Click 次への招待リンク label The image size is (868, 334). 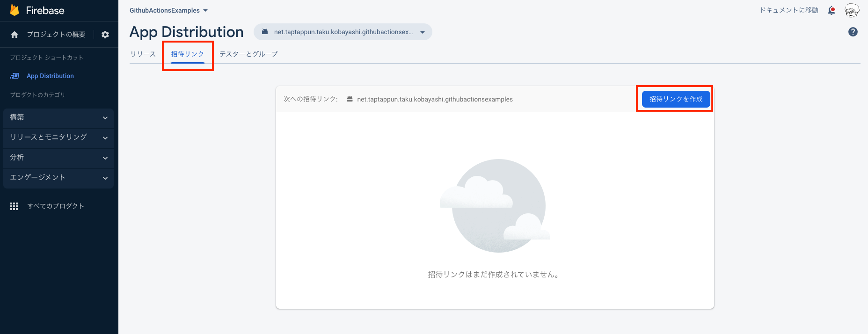[311, 99]
